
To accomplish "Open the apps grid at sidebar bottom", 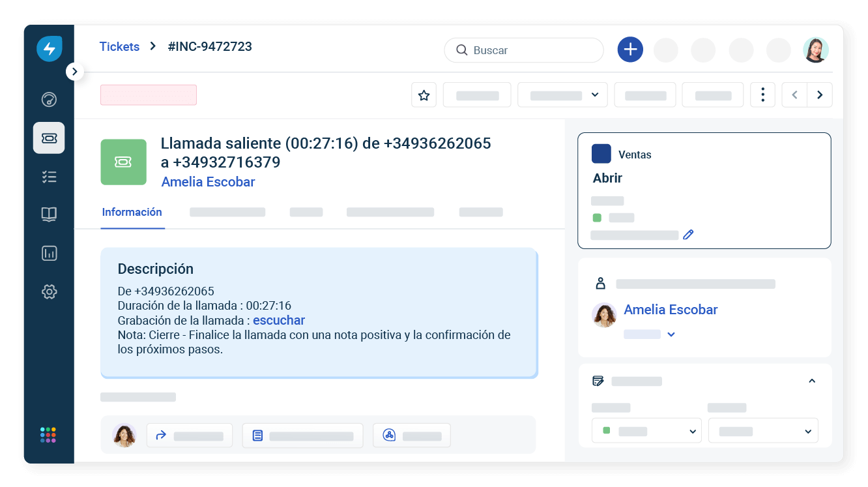I will point(49,434).
